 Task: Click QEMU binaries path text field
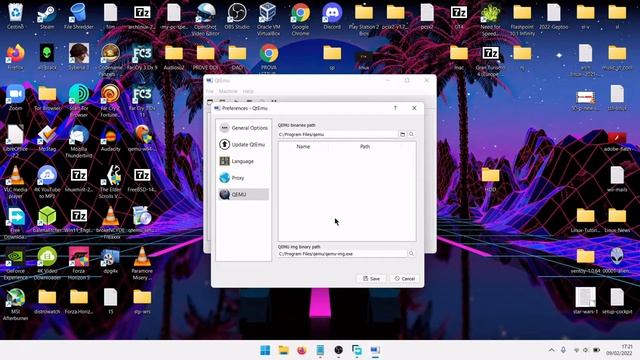(x=338, y=134)
